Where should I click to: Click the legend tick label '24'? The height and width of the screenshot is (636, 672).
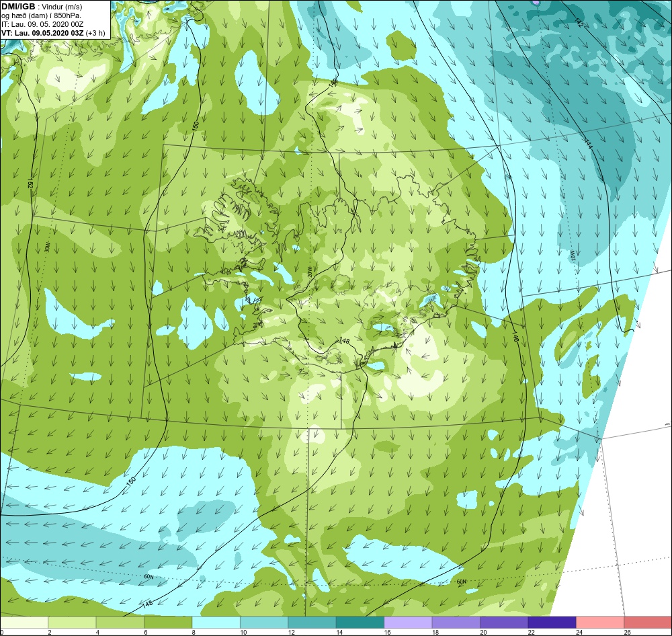(579, 632)
